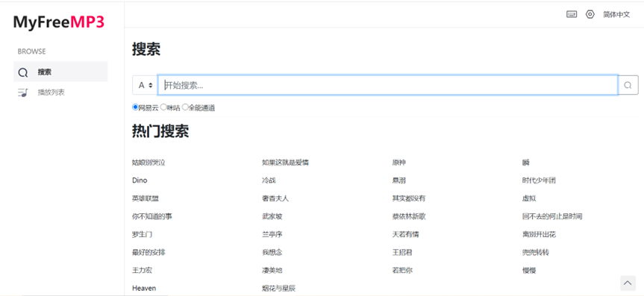Image resolution: width=644 pixels, height=296 pixels.
Task: Choose trending term 王招君
Action: click(402, 252)
